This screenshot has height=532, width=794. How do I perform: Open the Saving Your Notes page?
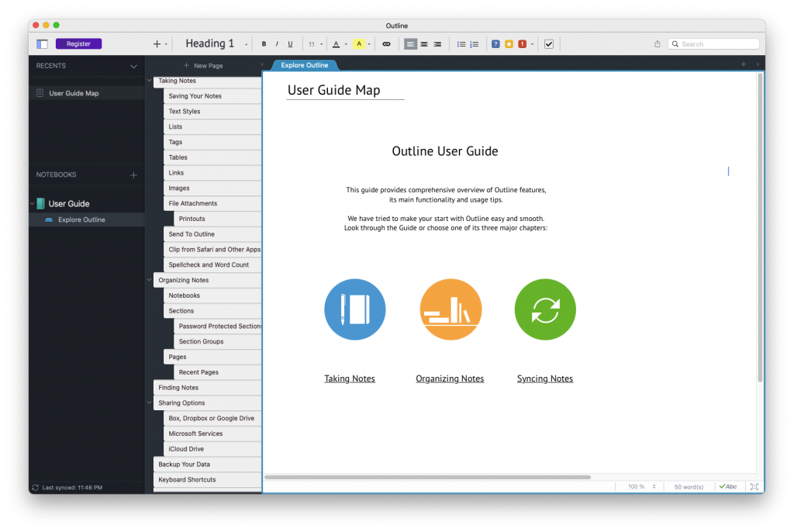[x=212, y=96]
